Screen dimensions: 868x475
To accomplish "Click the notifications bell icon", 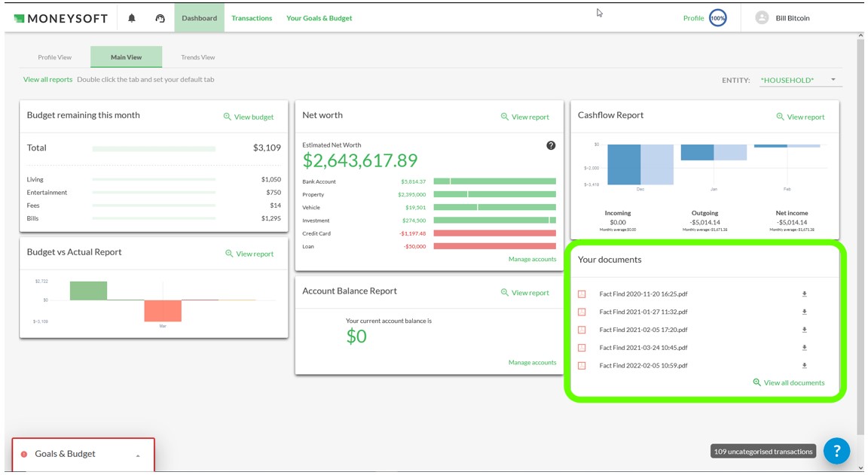I will point(132,18).
